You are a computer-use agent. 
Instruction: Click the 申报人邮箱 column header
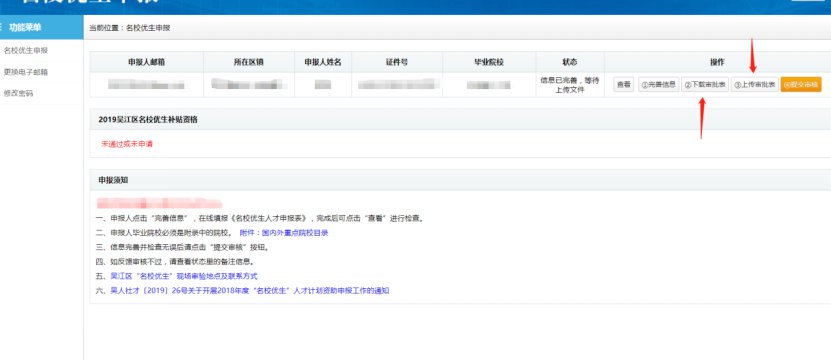point(146,62)
